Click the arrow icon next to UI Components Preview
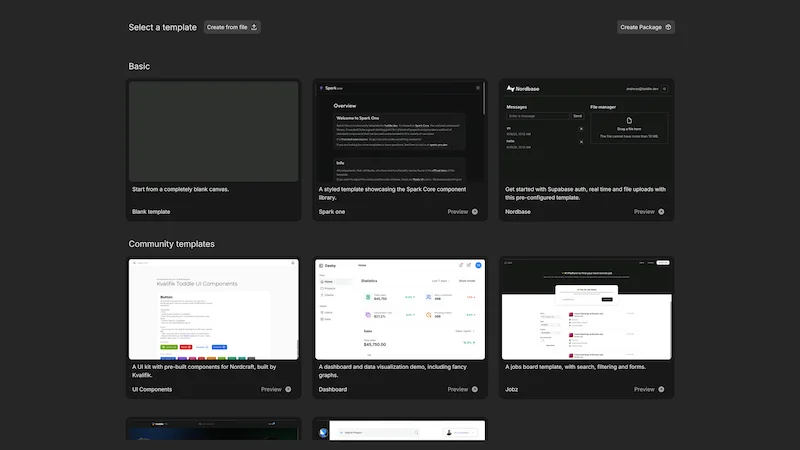 (x=288, y=389)
